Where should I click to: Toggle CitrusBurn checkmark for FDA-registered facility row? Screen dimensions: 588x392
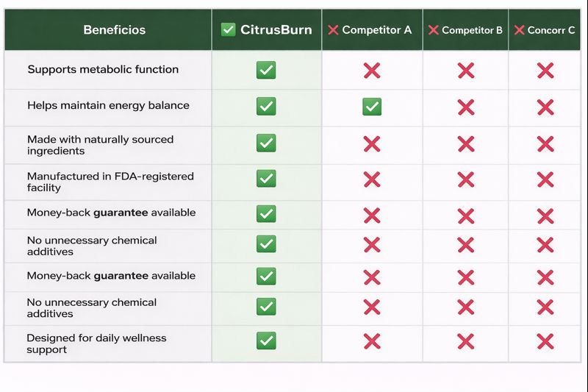(266, 179)
